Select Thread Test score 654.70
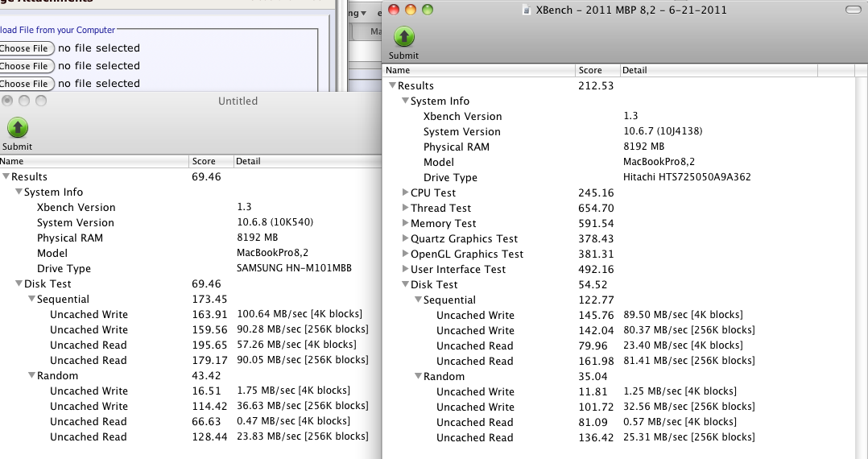Screen dimensions: 868x459 point(596,209)
